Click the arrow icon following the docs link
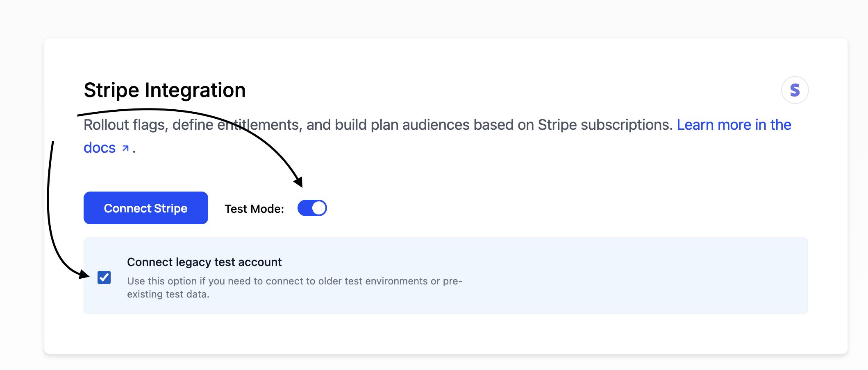Viewport: 868px width, 370px height. 125,148
